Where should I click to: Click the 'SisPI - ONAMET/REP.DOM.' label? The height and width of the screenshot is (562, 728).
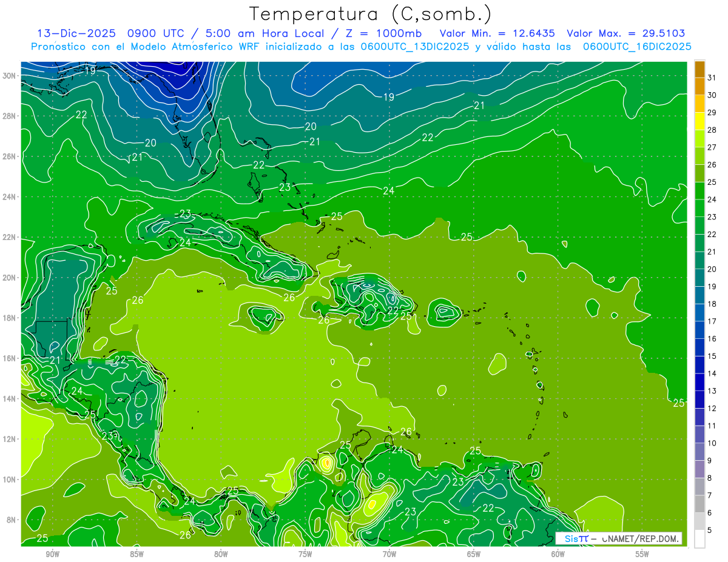619,538
